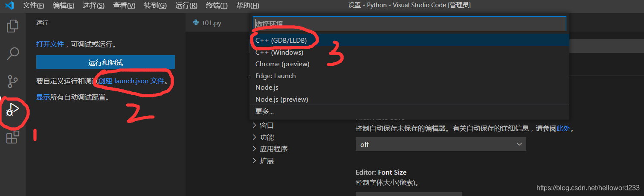
Task: Select Edge: Launch environment
Action: click(409, 76)
